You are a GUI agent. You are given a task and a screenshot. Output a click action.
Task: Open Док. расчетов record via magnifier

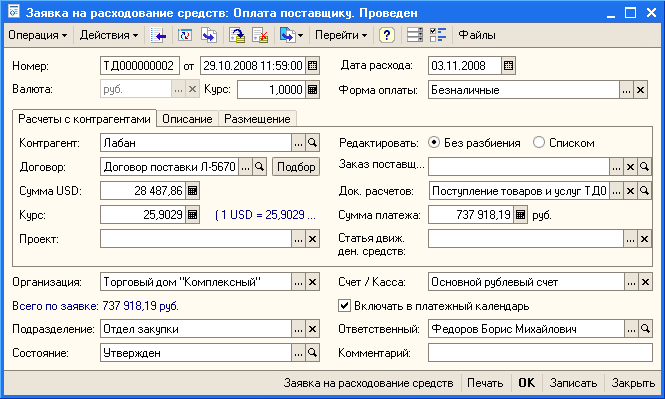pos(645,191)
